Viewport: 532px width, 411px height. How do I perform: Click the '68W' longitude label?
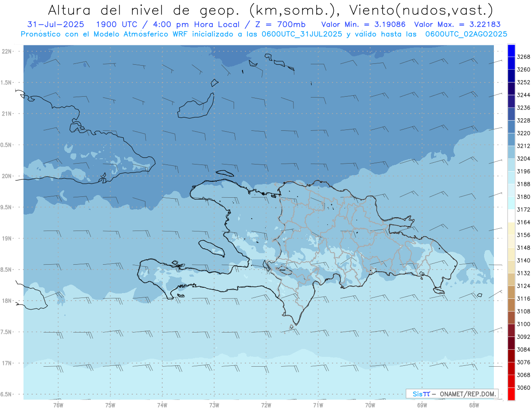click(474, 405)
